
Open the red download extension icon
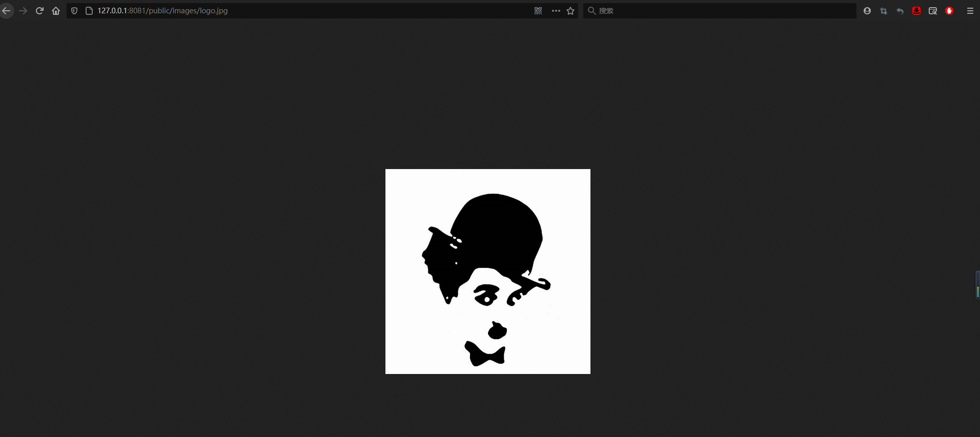pos(916,11)
